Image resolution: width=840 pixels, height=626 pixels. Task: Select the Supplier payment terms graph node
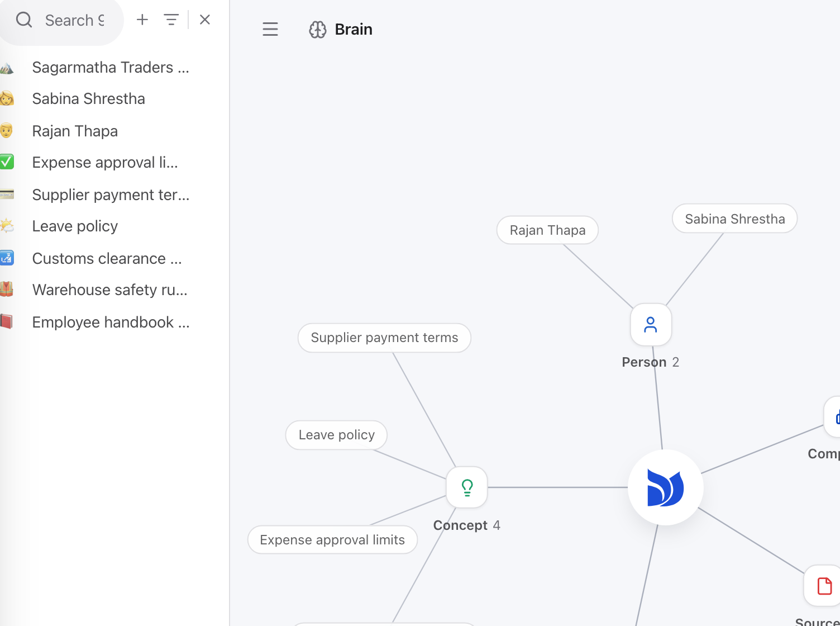pos(384,338)
